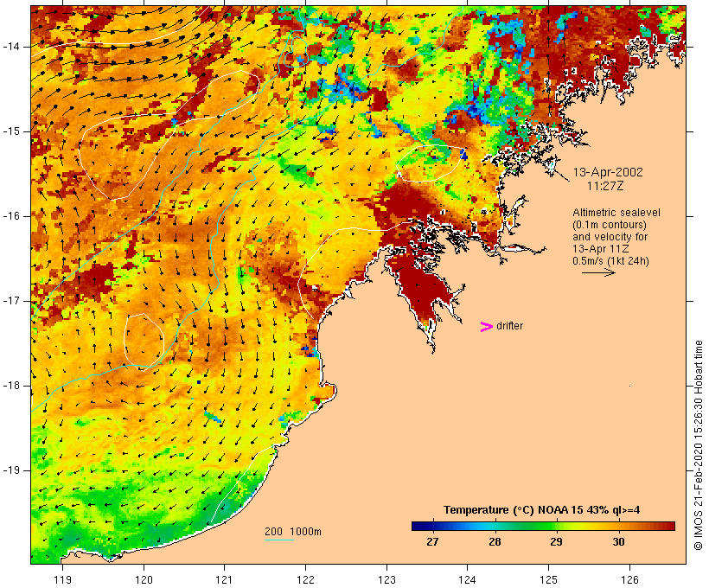Click latitude axis label -17
The image size is (709, 588).
pyautogui.click(x=11, y=301)
